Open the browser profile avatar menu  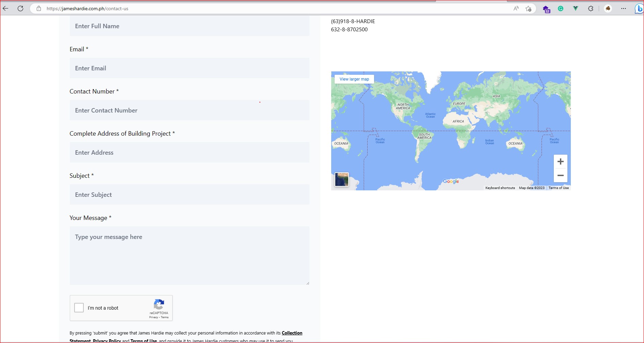pos(608,8)
